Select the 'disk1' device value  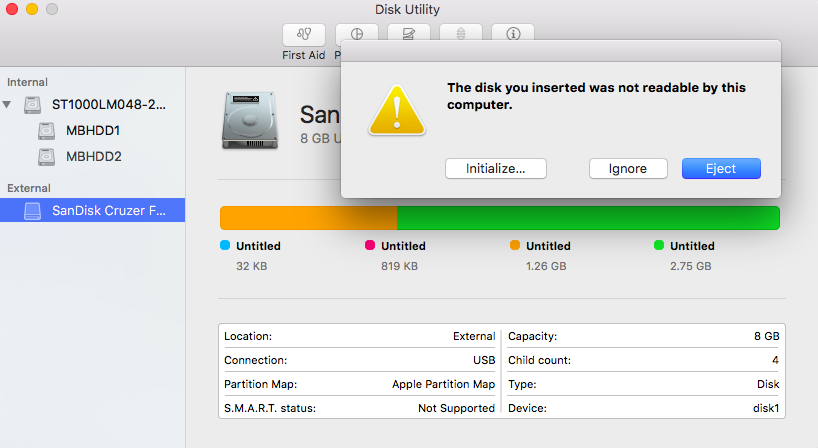tap(766, 408)
